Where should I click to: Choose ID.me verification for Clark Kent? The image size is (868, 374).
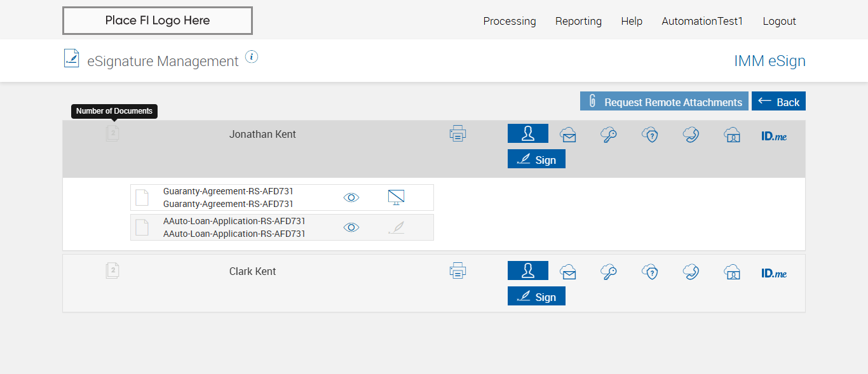click(774, 273)
